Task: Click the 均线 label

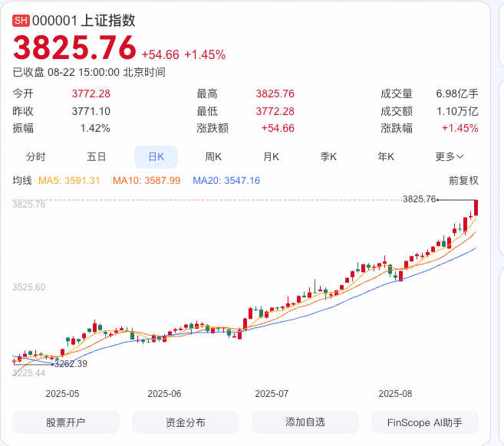Action: click(22, 180)
